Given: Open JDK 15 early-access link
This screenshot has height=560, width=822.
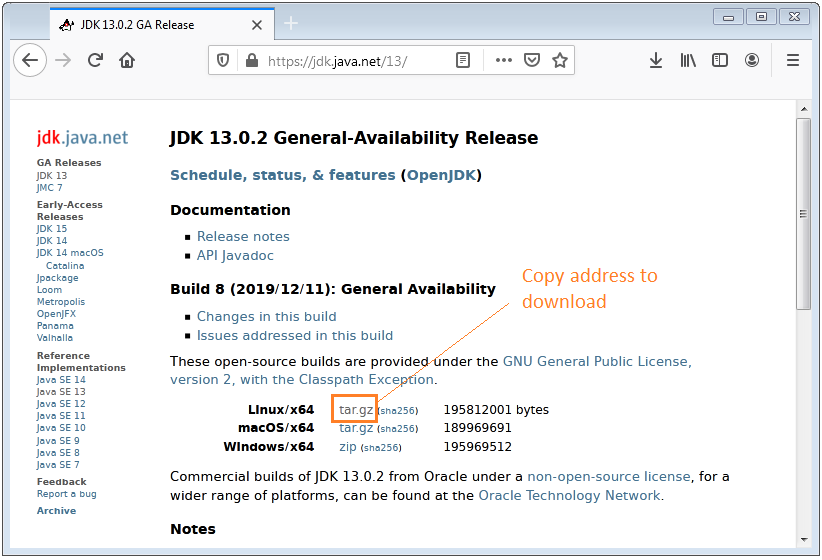Looking at the screenshot, I should click(52, 229).
